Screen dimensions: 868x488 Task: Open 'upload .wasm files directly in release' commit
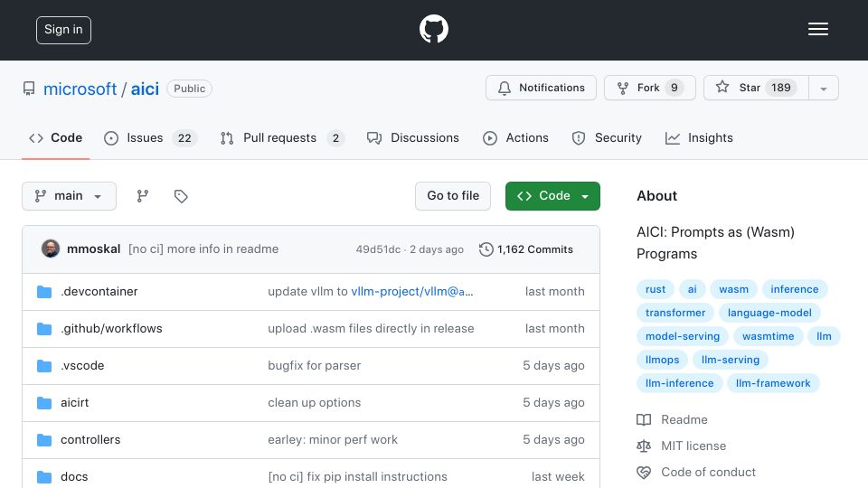pos(371,329)
